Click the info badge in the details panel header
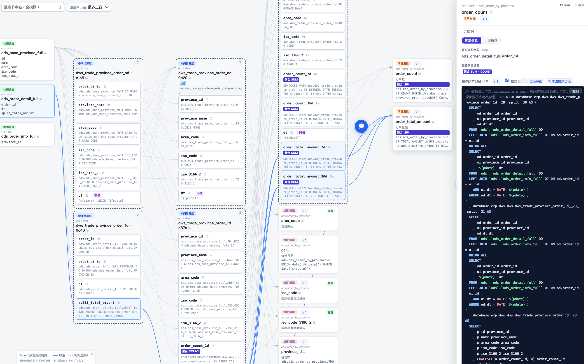The height and width of the screenshot is (364, 588). click(x=485, y=19)
